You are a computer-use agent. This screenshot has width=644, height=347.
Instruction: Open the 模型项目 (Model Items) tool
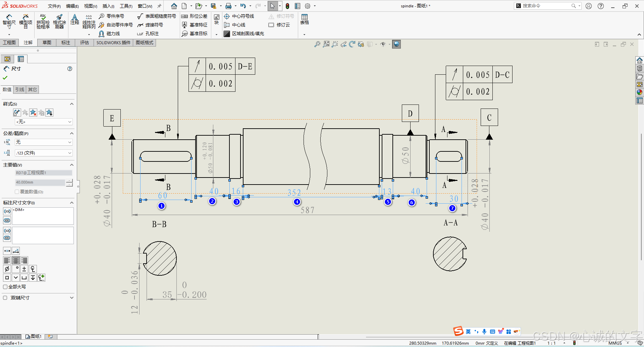(x=26, y=22)
